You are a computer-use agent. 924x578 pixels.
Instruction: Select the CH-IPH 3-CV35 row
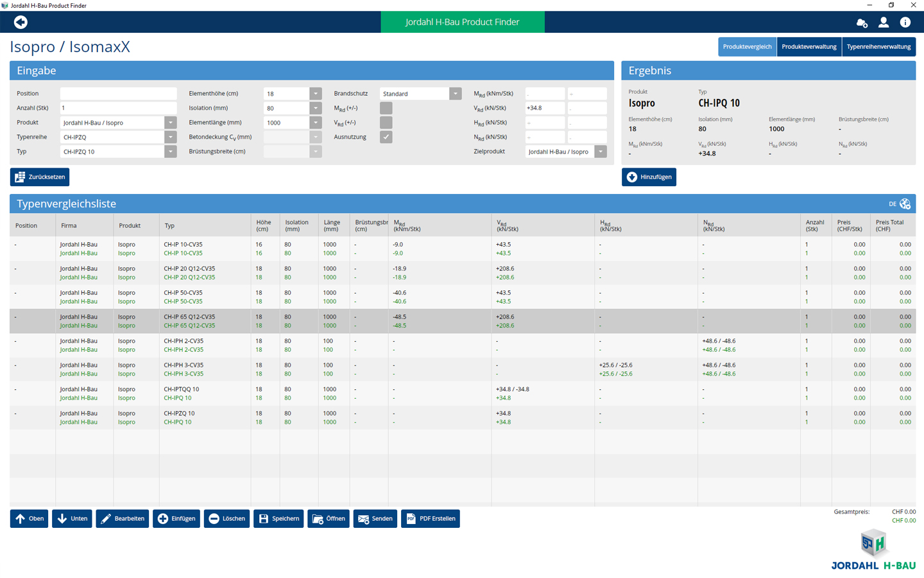(463, 369)
